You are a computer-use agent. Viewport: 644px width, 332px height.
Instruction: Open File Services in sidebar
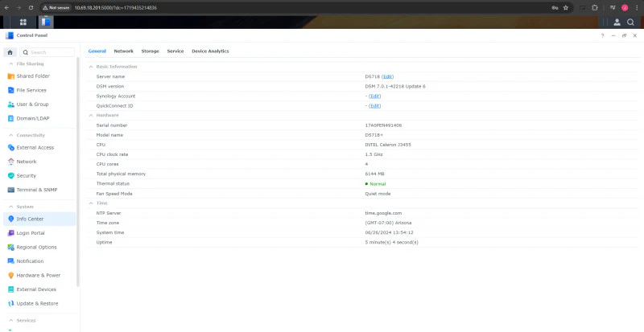[x=27, y=90]
